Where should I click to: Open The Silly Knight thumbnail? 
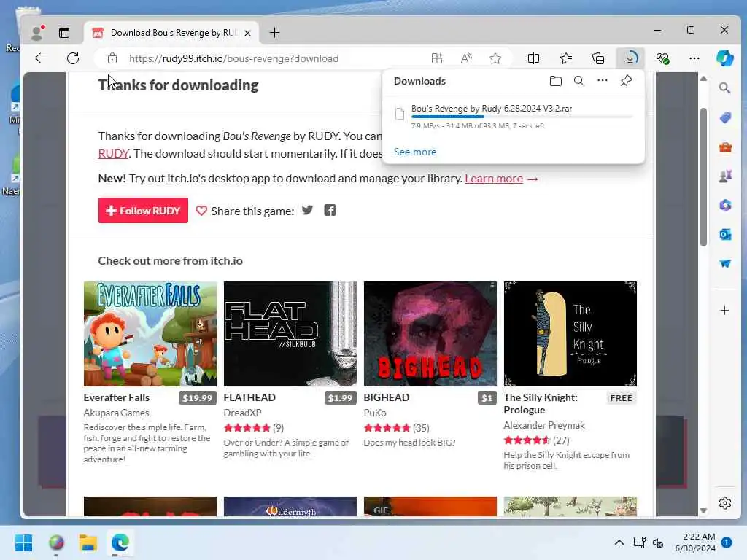coord(570,334)
